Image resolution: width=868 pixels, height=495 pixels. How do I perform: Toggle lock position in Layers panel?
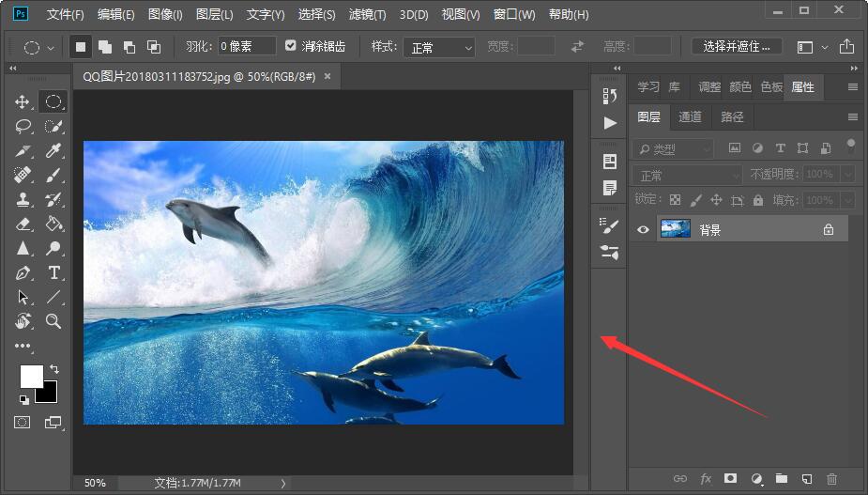[716, 200]
